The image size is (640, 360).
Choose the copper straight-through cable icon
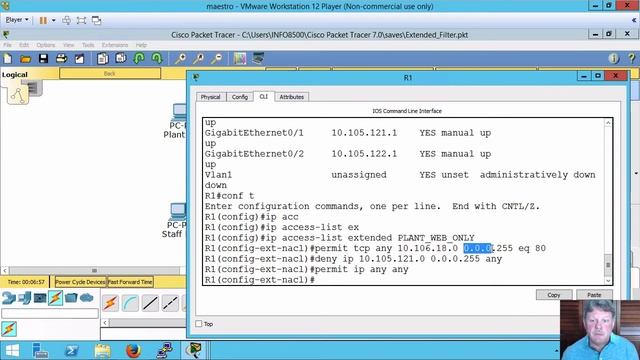pyautogui.click(x=150, y=303)
